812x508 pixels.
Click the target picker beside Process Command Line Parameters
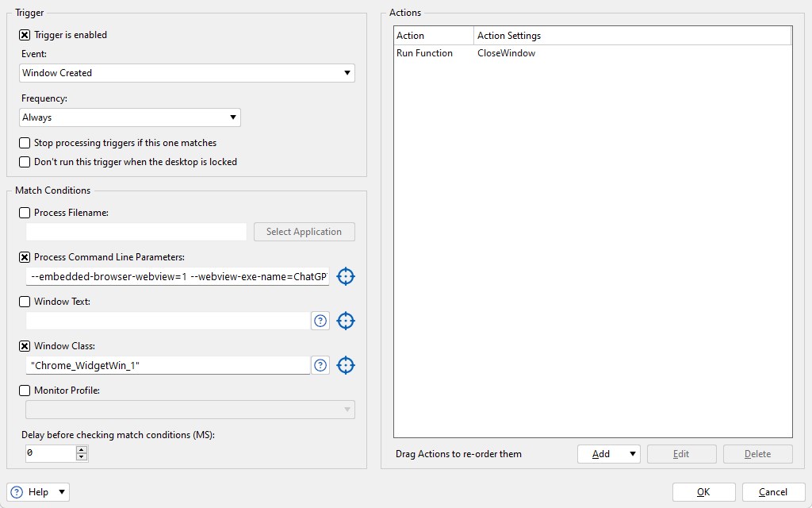[346, 276]
